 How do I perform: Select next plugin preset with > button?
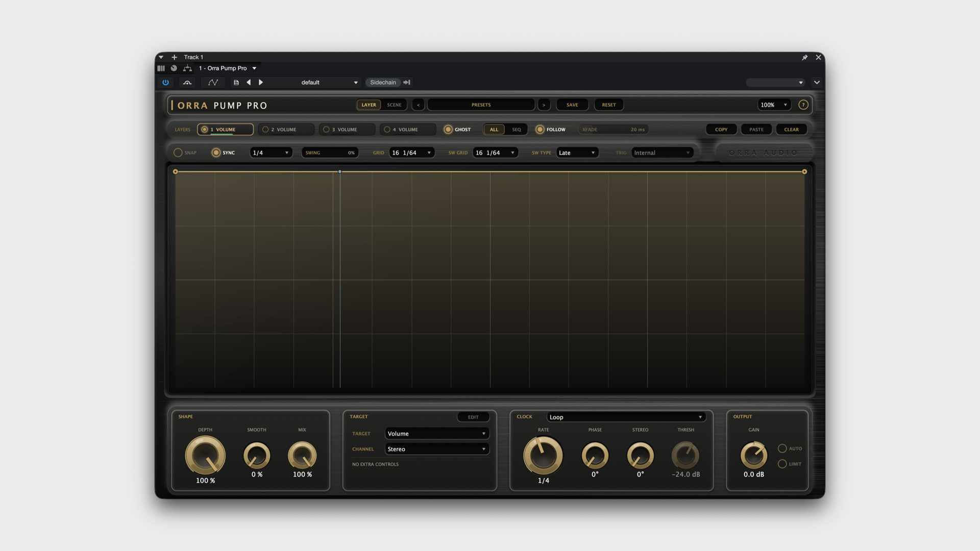544,105
